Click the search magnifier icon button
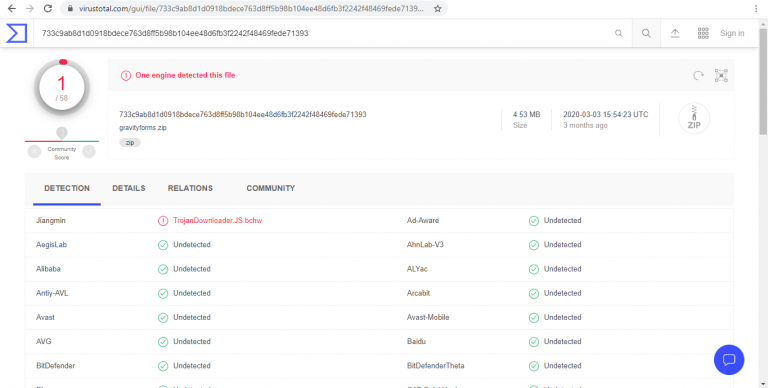Viewport: 768px width, 388px height. 646,33
